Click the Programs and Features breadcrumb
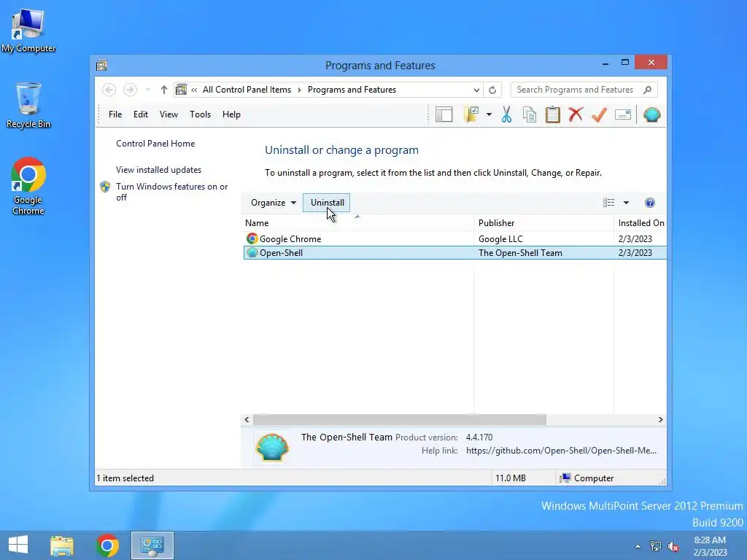Viewport: 747px width, 560px height. pyautogui.click(x=352, y=90)
